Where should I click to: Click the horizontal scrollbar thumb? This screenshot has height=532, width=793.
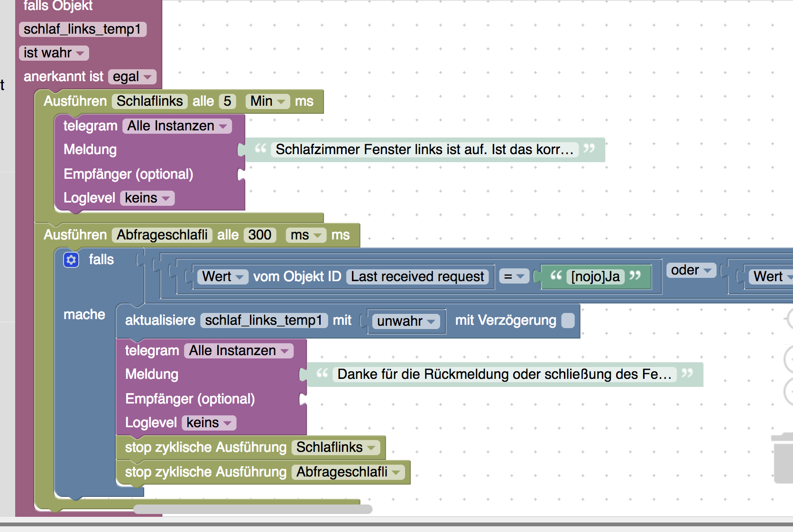coord(253,509)
